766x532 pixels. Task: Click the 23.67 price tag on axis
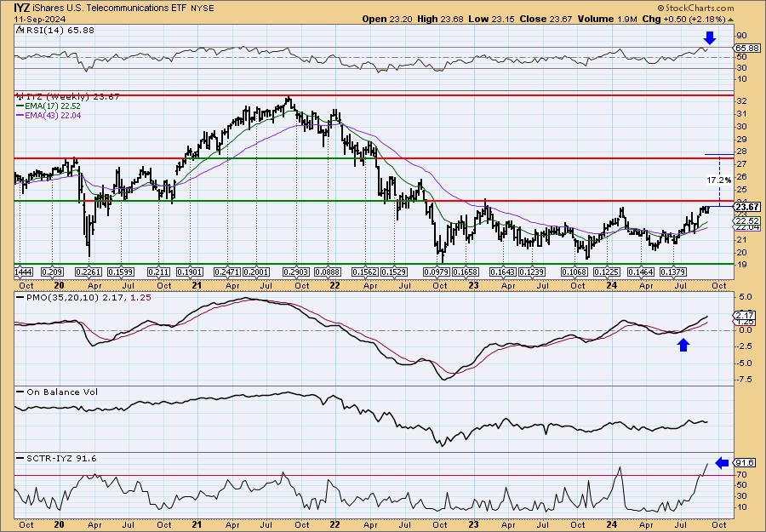point(747,207)
